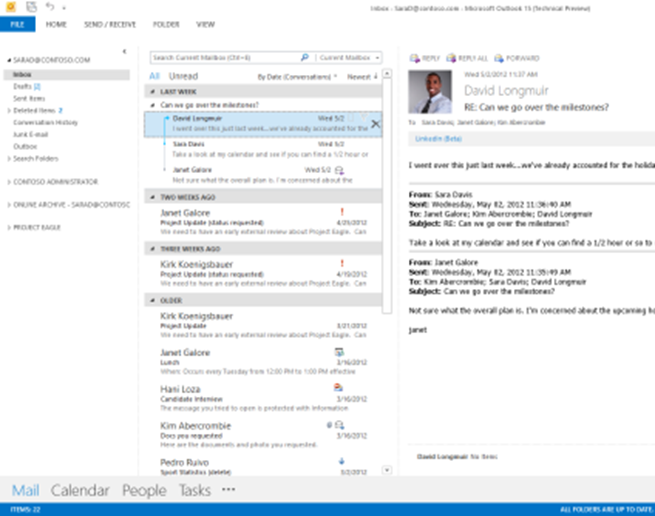Open the Current Mailbox scope dropdown
This screenshot has height=516, width=655.
pos(348,58)
